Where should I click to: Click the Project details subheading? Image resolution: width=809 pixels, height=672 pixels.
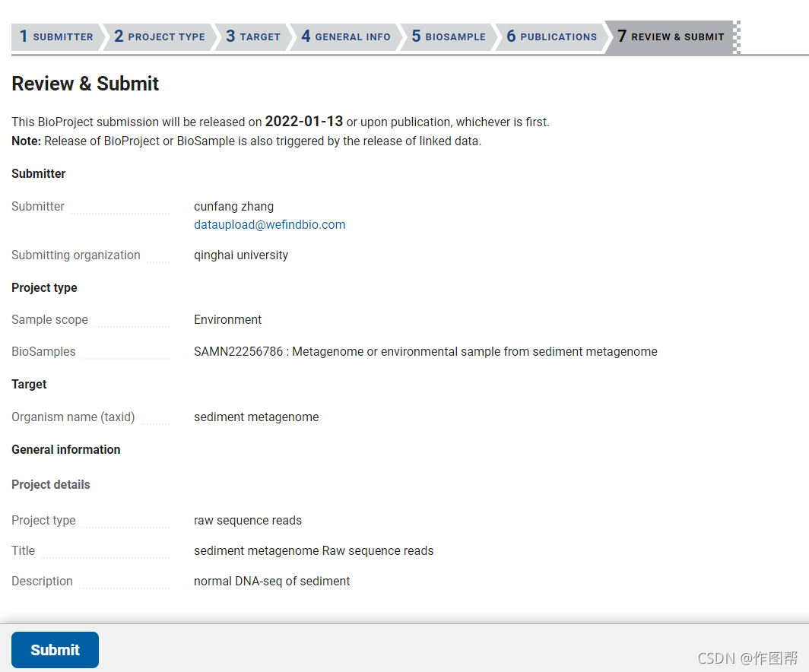[x=50, y=485]
